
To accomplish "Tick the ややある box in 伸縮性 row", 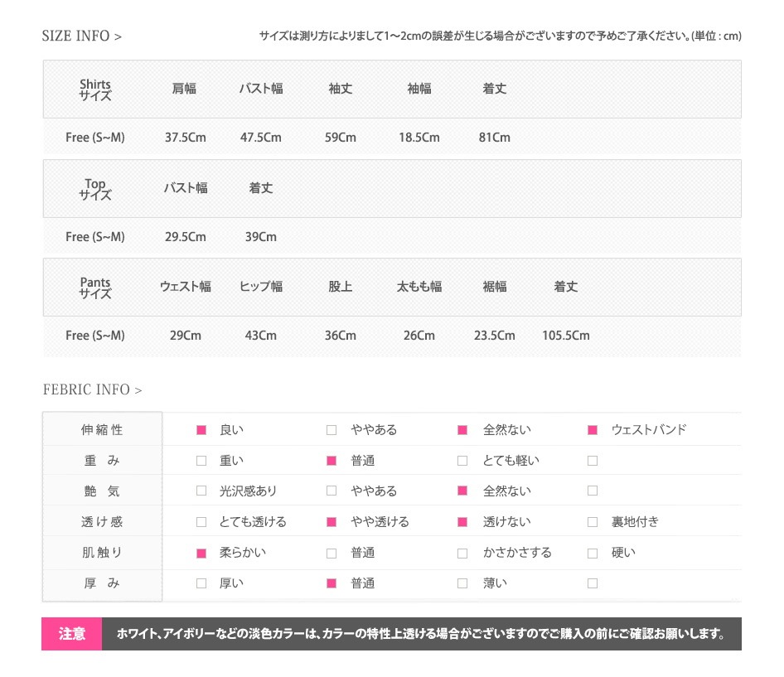I will tap(332, 430).
